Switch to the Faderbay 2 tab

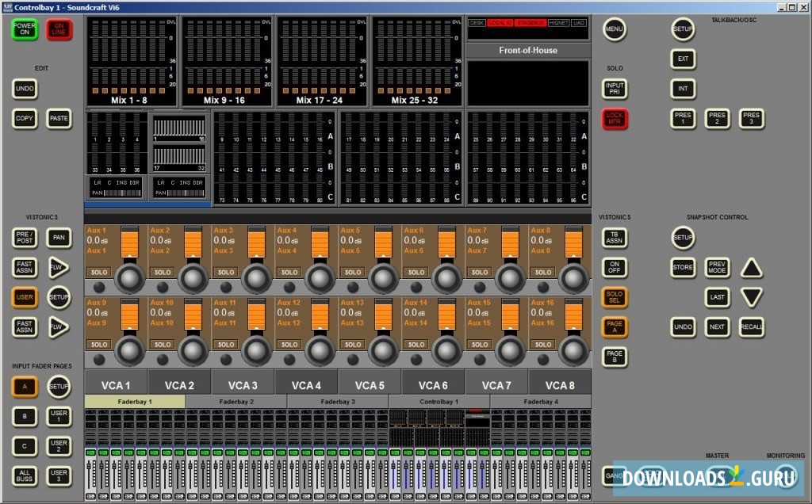pyautogui.click(x=238, y=401)
